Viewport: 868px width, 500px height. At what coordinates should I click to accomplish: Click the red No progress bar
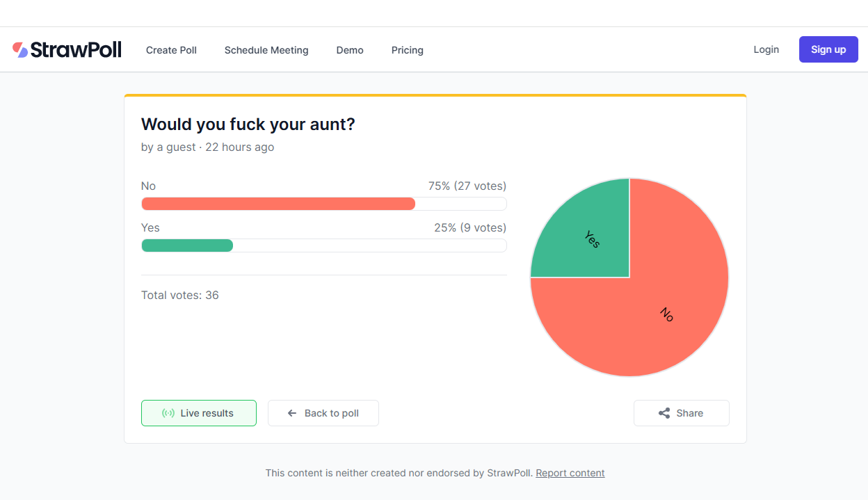tap(278, 204)
